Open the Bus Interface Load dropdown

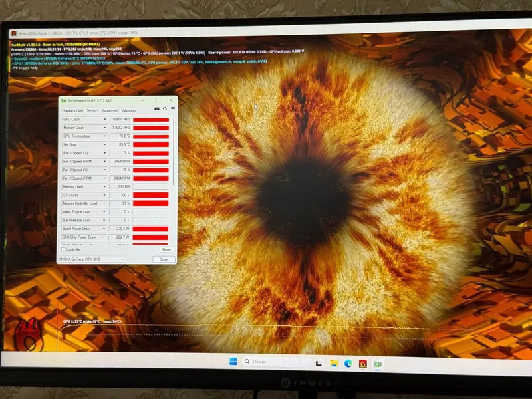pos(104,221)
